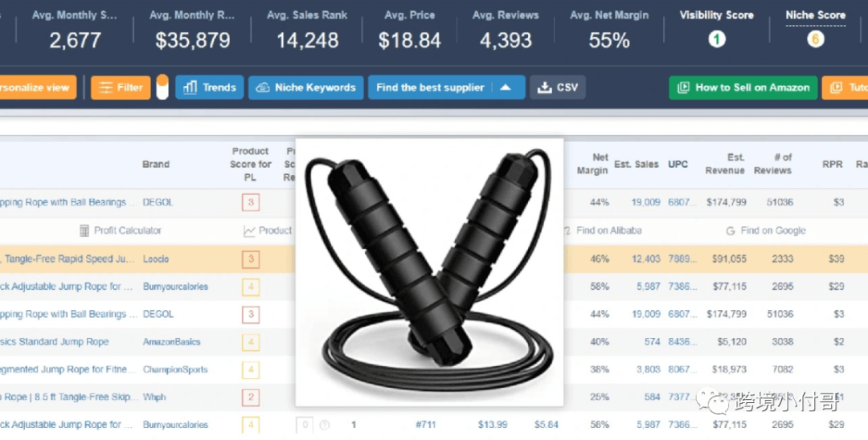The image size is (868, 440).
Task: Open sales rank #711 link
Action: click(x=426, y=425)
